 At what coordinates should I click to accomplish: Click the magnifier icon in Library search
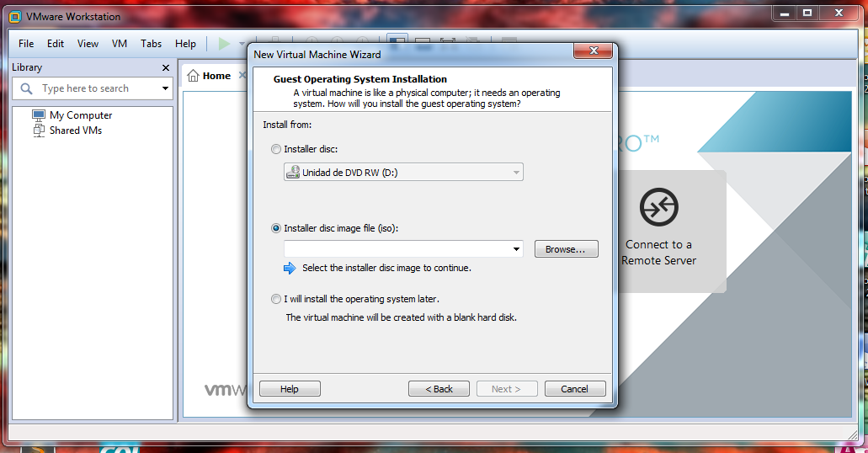click(26, 88)
